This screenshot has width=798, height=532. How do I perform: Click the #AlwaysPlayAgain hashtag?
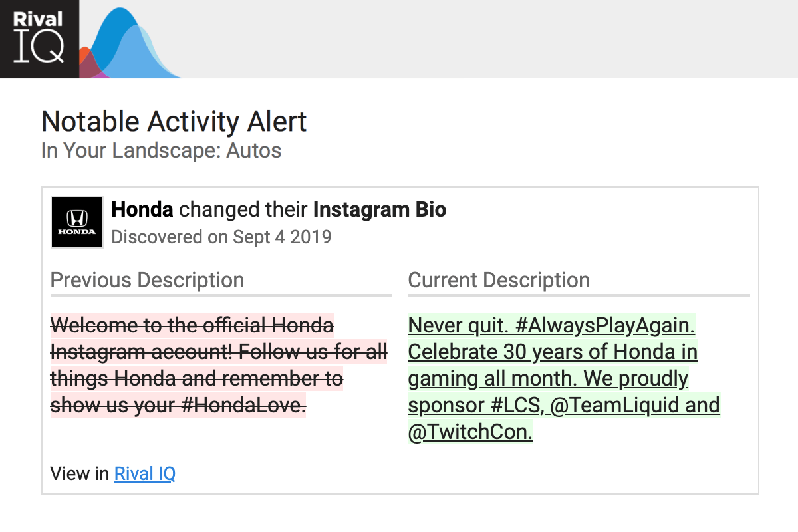604,326
